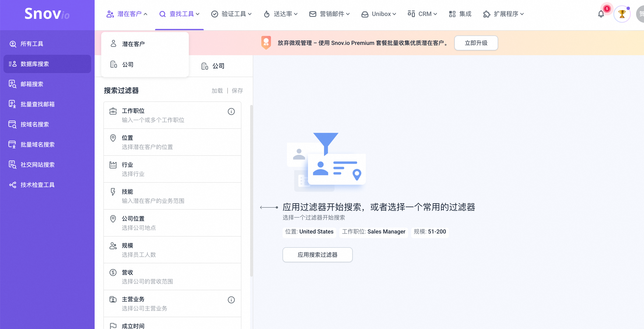Screen dimensions: 644x329
Task: Open 批量查找邮箱 in the sidebar
Action: click(47, 104)
